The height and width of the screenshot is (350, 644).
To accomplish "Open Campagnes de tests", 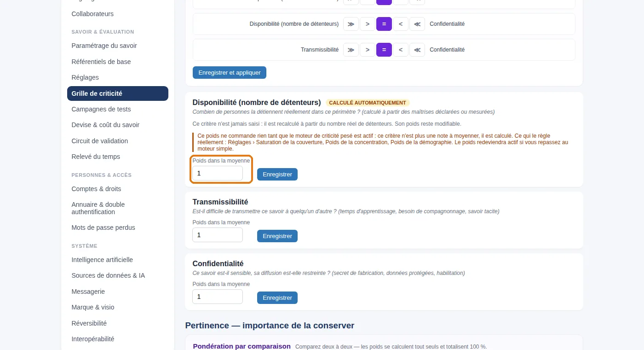I will coord(118,109).
